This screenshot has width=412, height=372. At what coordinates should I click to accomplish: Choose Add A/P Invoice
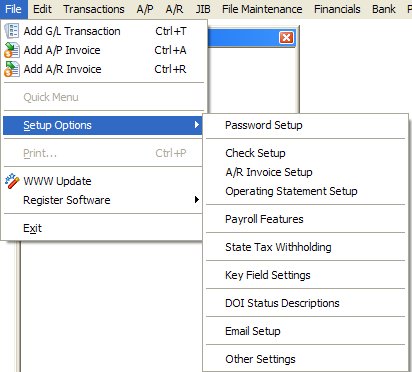pyautogui.click(x=104, y=50)
